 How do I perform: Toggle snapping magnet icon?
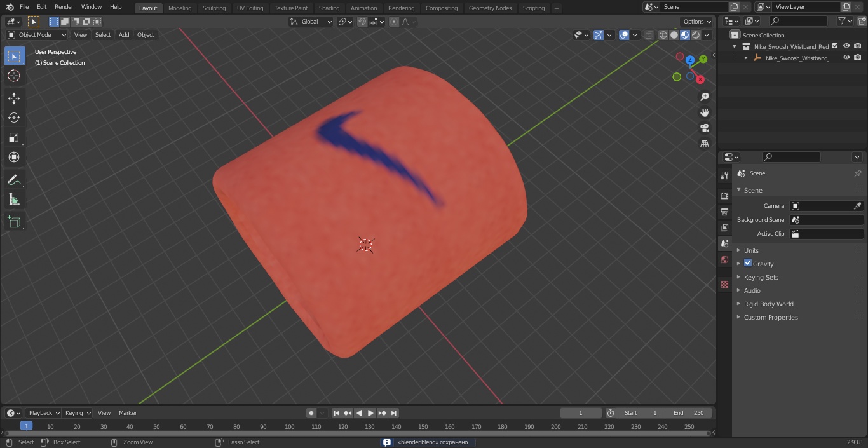point(362,22)
